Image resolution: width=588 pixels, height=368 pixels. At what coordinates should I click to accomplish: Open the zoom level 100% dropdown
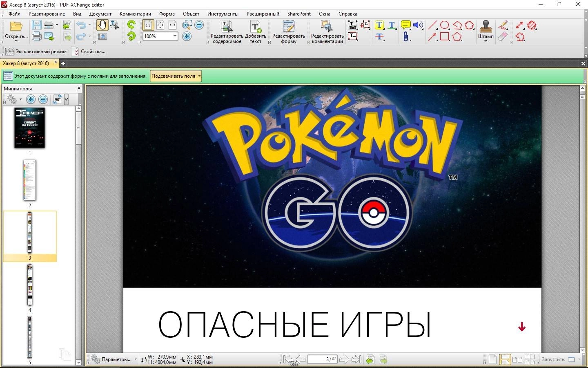pyautogui.click(x=175, y=36)
